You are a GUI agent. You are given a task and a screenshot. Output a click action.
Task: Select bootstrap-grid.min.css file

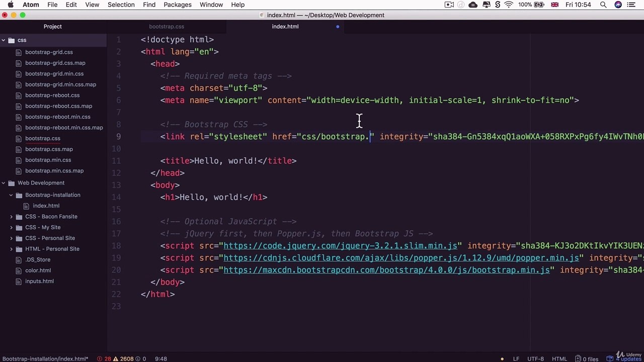[54, 74]
